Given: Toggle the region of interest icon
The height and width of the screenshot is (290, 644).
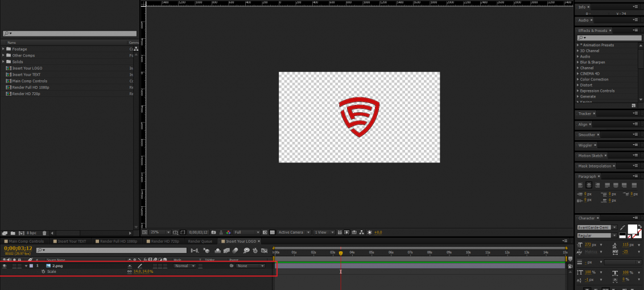Looking at the screenshot, I should click(x=265, y=232).
